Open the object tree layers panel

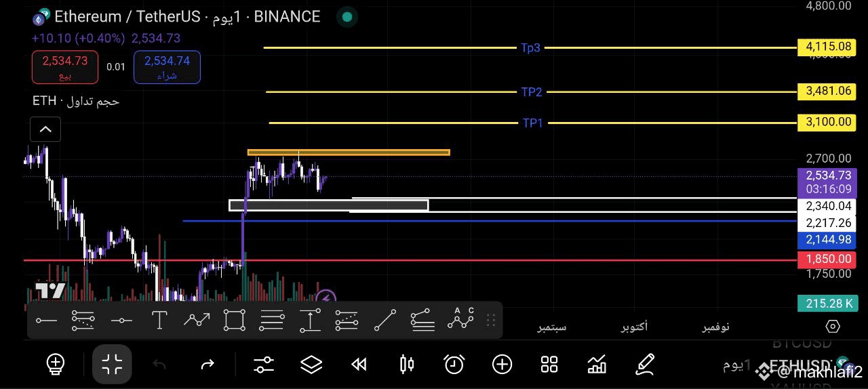pos(311,365)
